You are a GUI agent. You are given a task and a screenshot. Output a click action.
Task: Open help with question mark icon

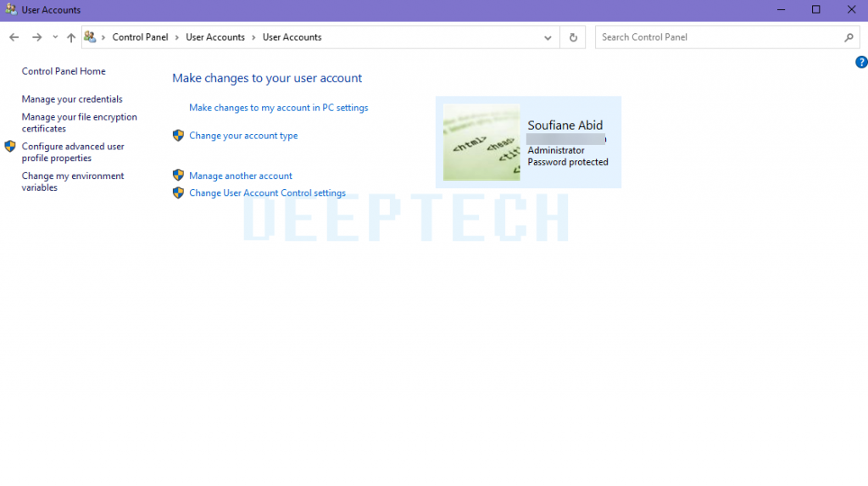[861, 62]
